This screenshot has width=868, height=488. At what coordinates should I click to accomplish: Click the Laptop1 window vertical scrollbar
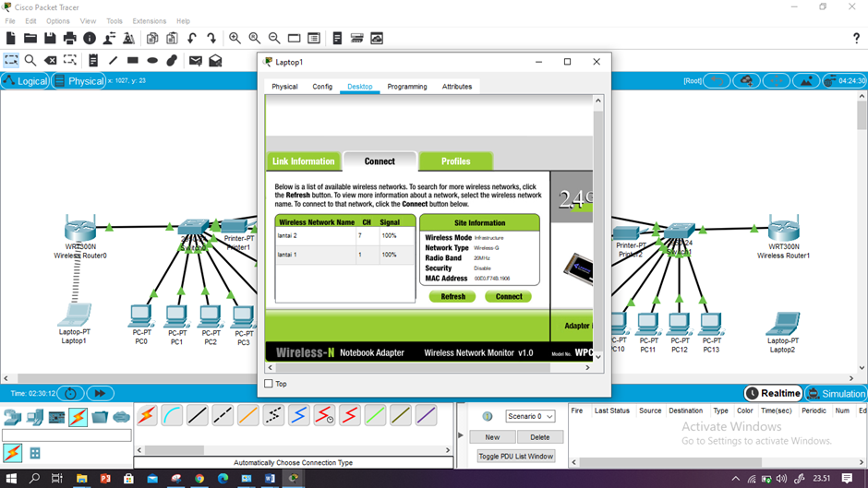597,229
